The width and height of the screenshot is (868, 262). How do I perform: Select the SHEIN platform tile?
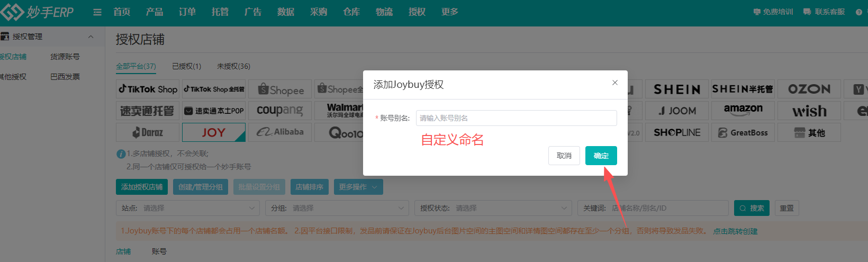pyautogui.click(x=677, y=89)
